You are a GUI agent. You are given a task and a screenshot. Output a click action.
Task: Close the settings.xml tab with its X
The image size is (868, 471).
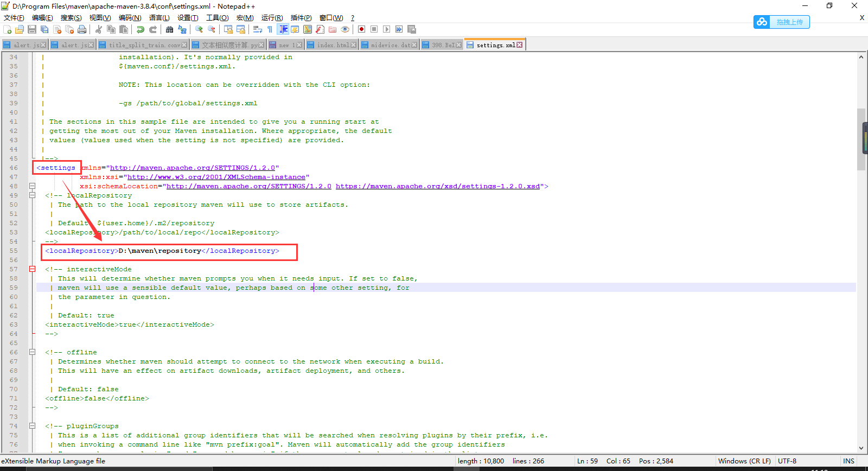click(520, 45)
